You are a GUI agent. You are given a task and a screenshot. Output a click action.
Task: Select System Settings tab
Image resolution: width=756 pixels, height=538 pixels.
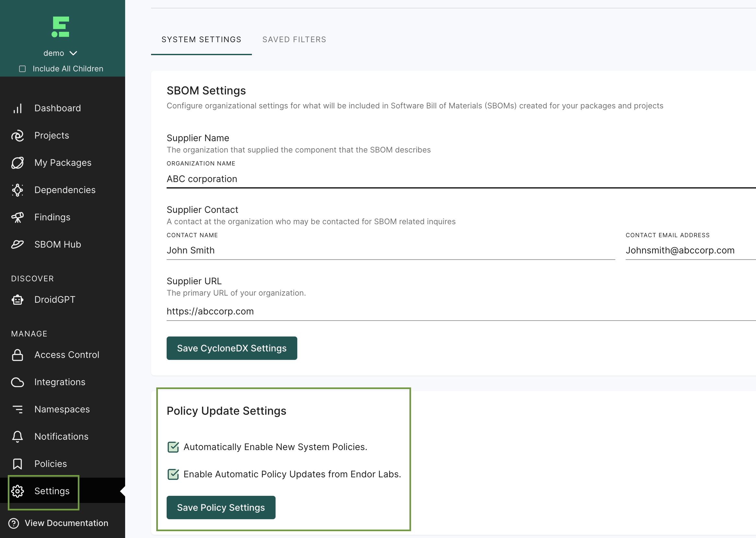[x=201, y=39]
